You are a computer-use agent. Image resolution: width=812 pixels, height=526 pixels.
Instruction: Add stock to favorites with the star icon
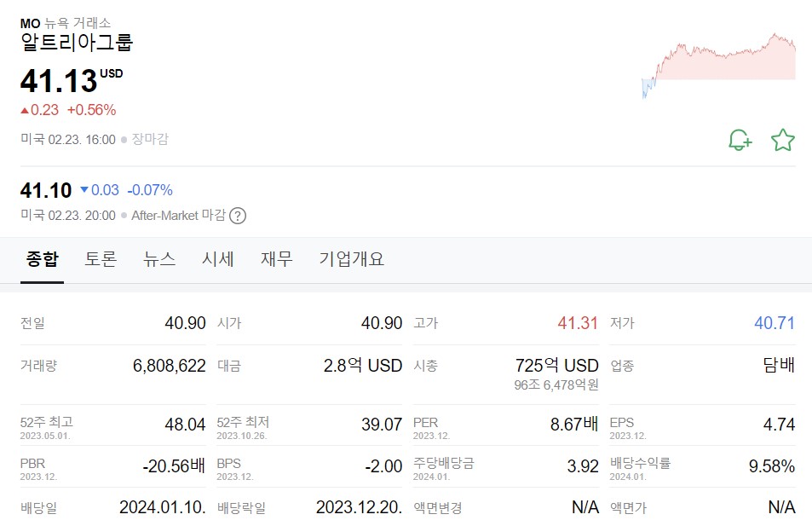(782, 140)
